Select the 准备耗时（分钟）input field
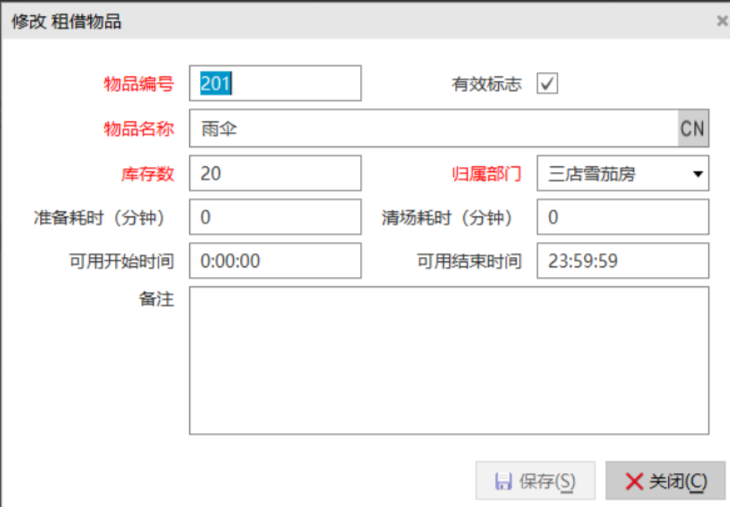The height and width of the screenshot is (507, 730). tap(275, 217)
